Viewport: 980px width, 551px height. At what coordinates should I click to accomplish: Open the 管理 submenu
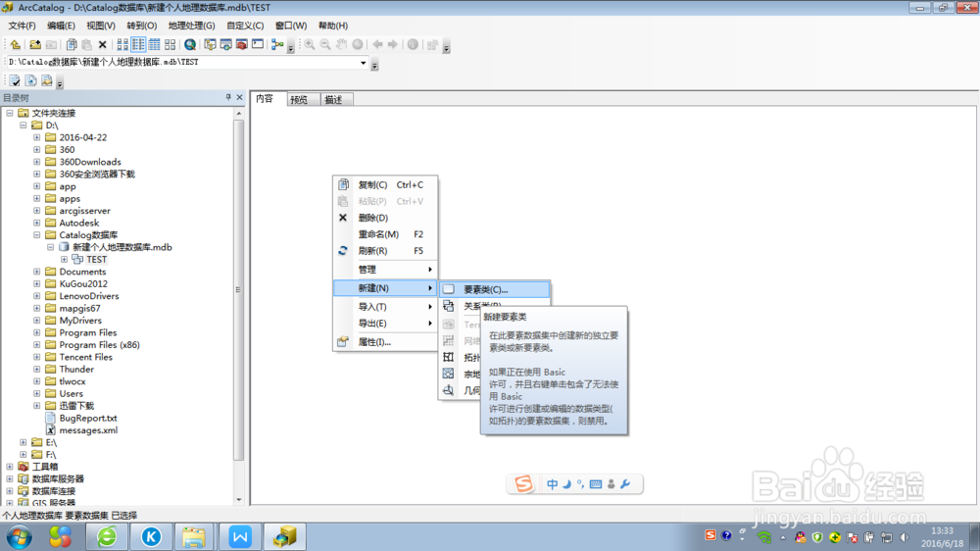385,270
